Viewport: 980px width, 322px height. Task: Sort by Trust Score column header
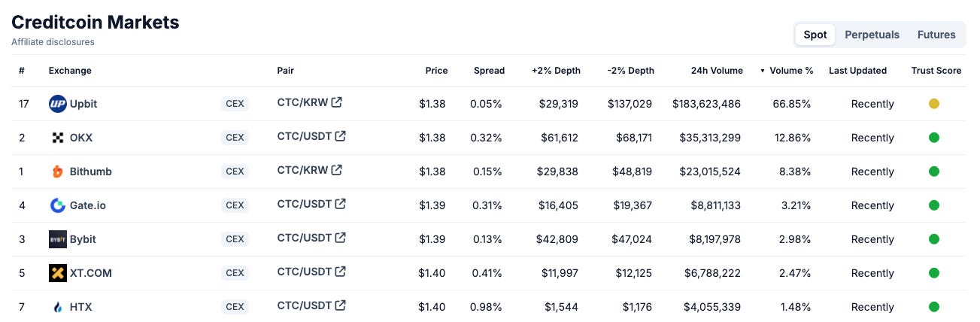936,71
